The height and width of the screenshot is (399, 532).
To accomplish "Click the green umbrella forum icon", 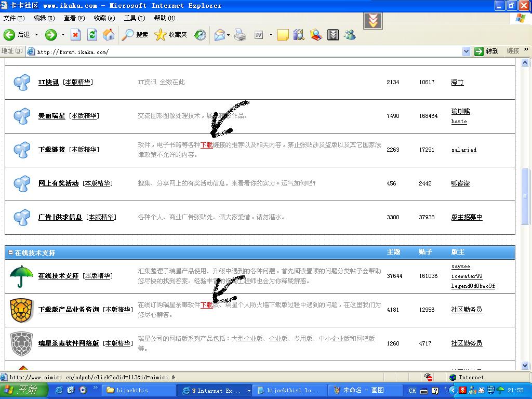I will 21,276.
